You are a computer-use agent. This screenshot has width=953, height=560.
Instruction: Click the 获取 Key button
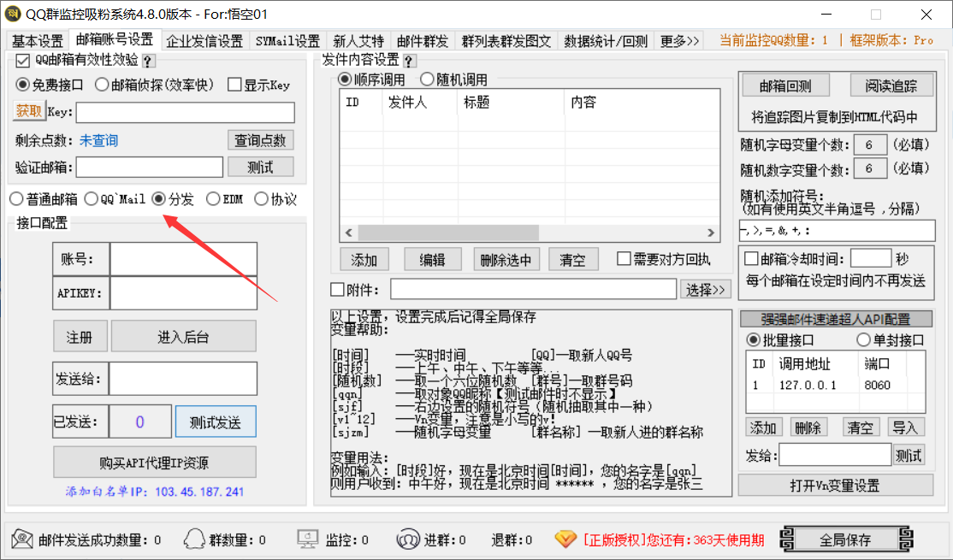pos(28,111)
